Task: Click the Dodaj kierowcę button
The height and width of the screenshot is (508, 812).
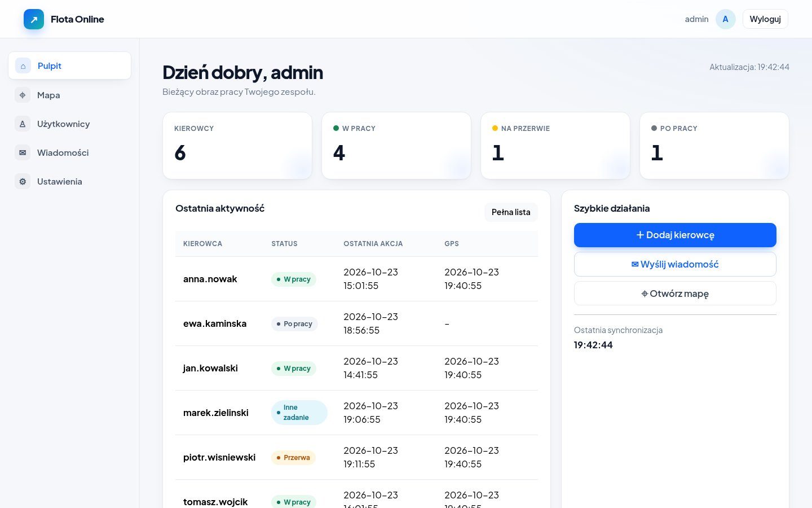Action: click(x=675, y=235)
